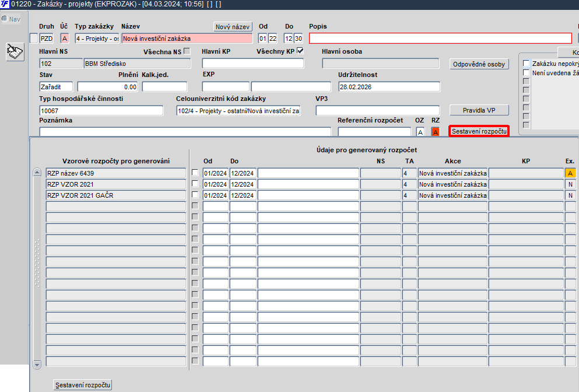Screen dimensions: 579x392
Task: Click the Pravidla VP button
Action: (479, 110)
